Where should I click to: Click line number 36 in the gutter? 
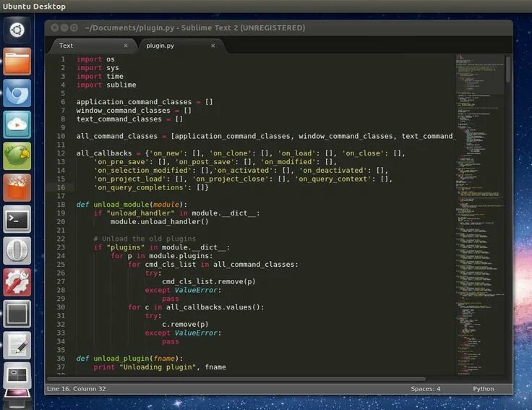61,359
